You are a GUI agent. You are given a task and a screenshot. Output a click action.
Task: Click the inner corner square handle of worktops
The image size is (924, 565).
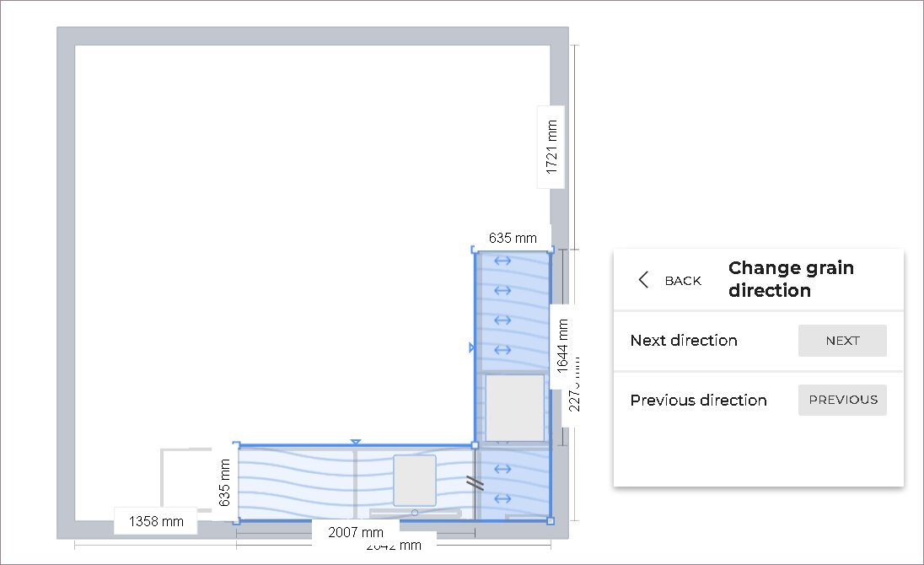click(x=475, y=445)
